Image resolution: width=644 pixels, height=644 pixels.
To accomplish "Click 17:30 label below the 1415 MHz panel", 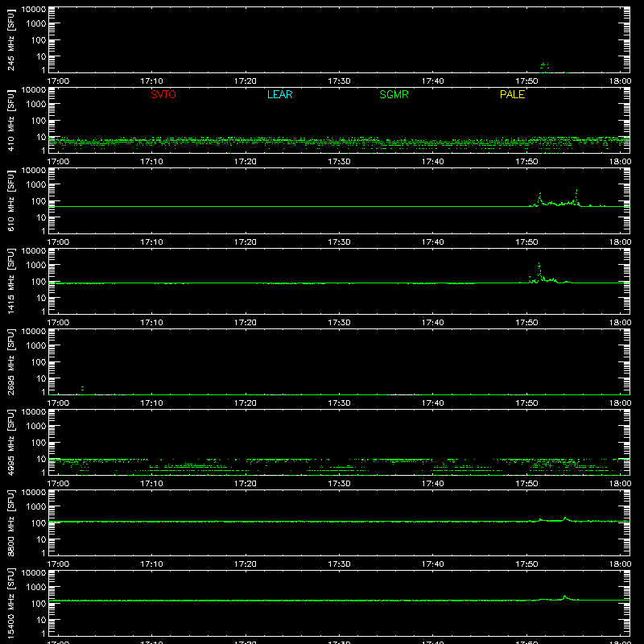I will click(x=339, y=323).
